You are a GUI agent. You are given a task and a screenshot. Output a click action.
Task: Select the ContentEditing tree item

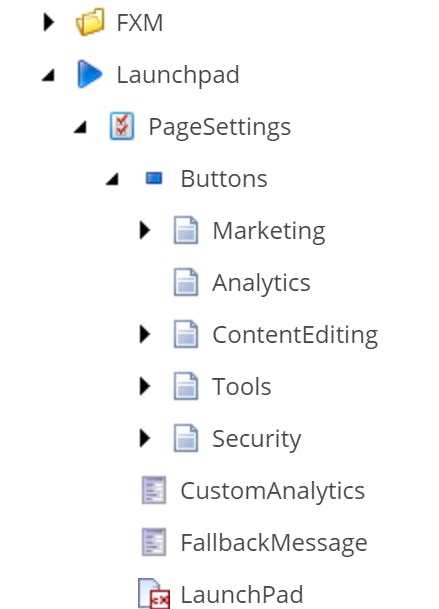(x=295, y=335)
